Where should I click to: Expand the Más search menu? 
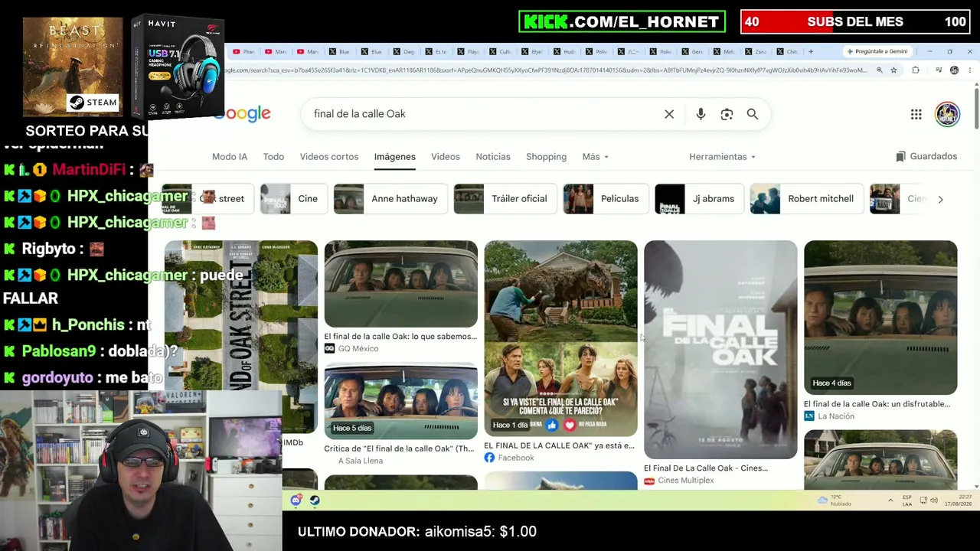coord(595,157)
